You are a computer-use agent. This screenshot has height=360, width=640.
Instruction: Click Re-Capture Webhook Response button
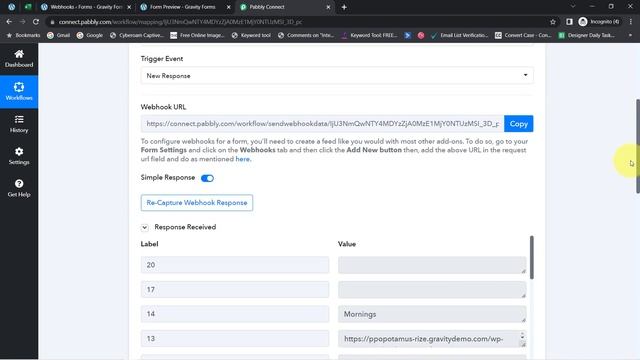coord(197,203)
